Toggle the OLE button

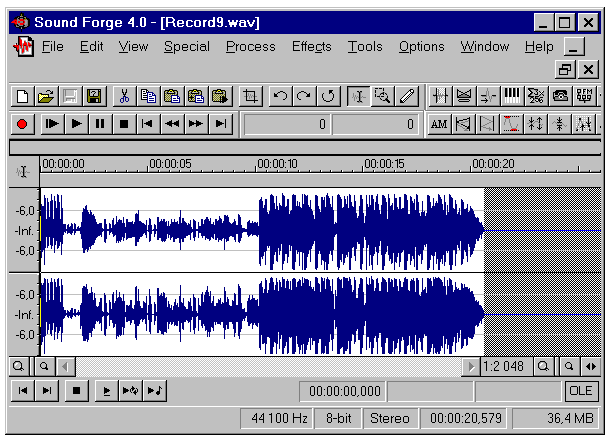pyautogui.click(x=581, y=391)
